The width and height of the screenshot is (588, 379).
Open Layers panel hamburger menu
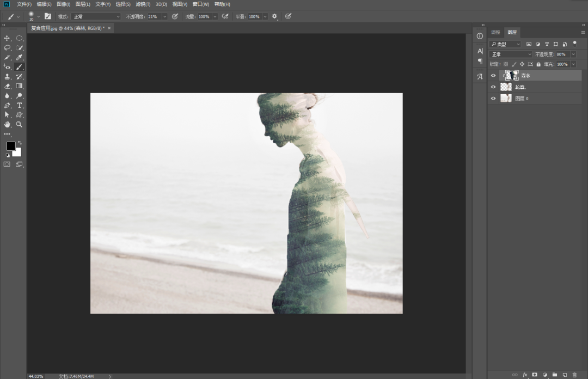click(x=583, y=32)
